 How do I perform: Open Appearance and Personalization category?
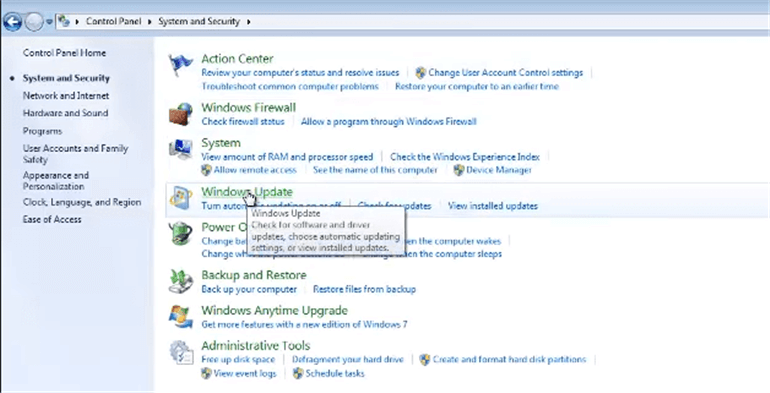click(55, 181)
